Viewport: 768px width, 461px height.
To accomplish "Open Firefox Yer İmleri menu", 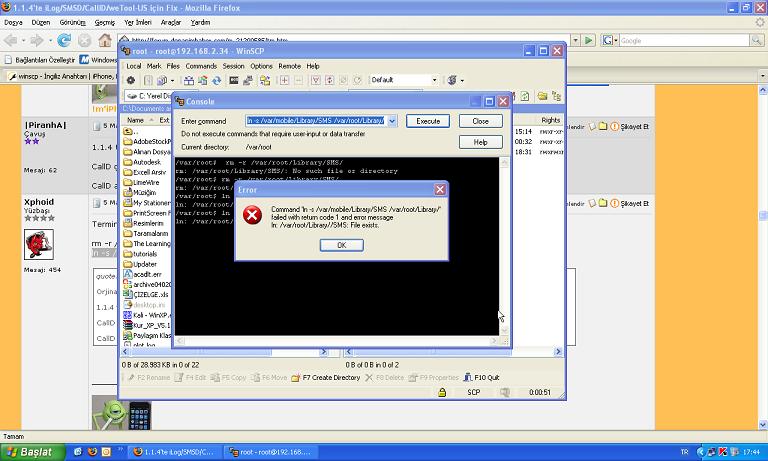I will [x=138, y=22].
